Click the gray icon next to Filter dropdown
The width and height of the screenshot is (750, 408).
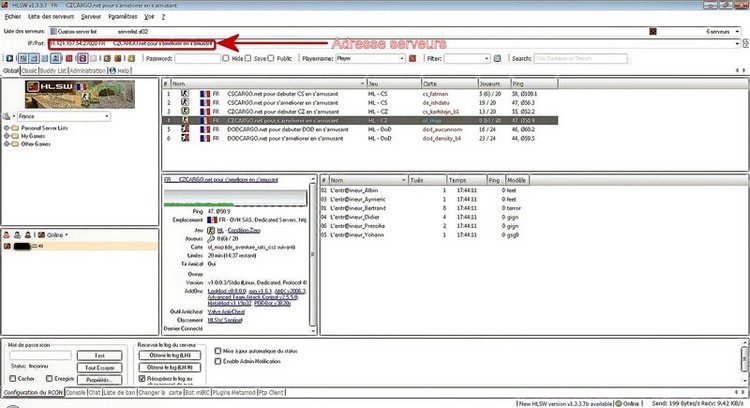tap(497, 58)
